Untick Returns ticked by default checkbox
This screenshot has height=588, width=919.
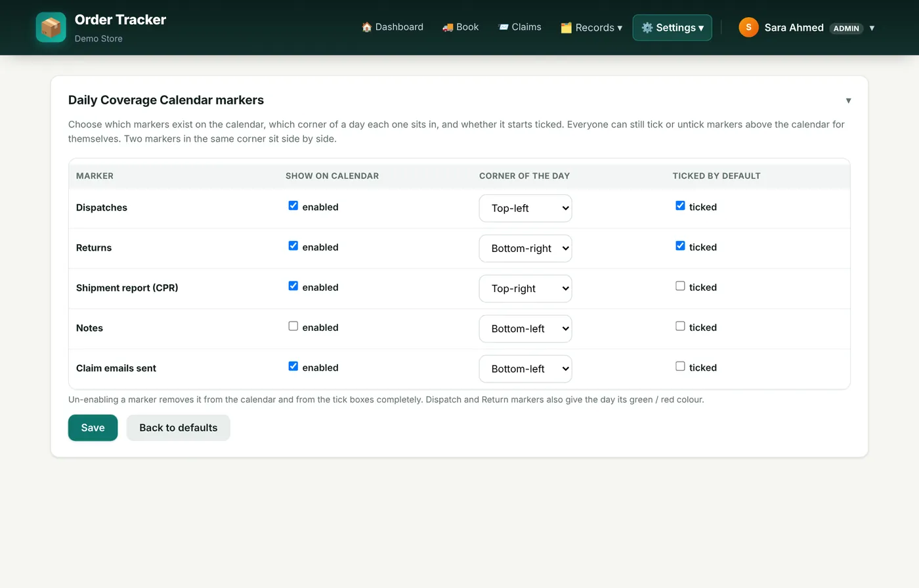pyautogui.click(x=680, y=246)
